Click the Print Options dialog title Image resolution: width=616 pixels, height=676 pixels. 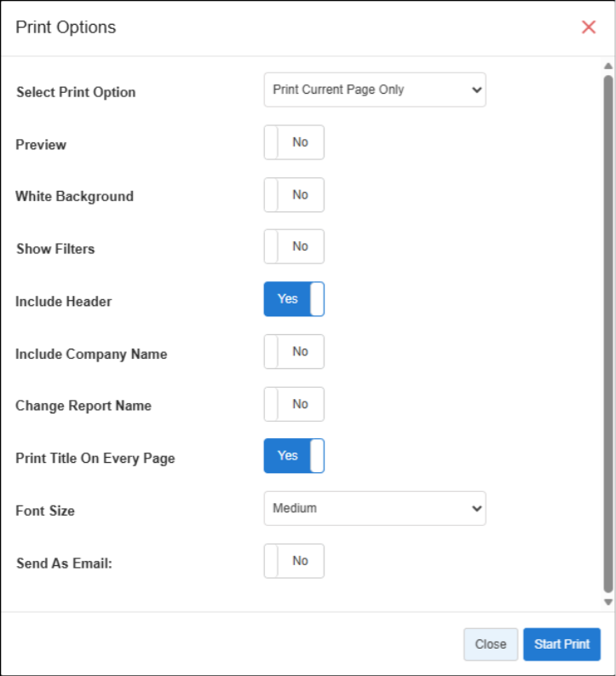[66, 27]
